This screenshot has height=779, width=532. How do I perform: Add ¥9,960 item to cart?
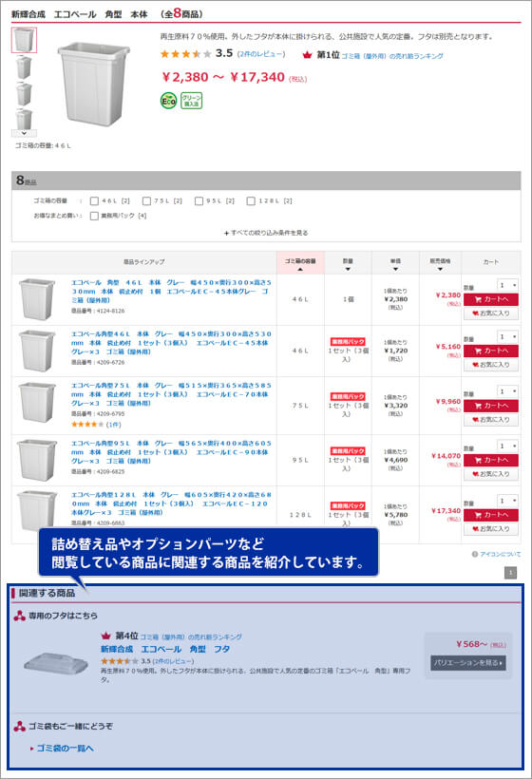491,406
